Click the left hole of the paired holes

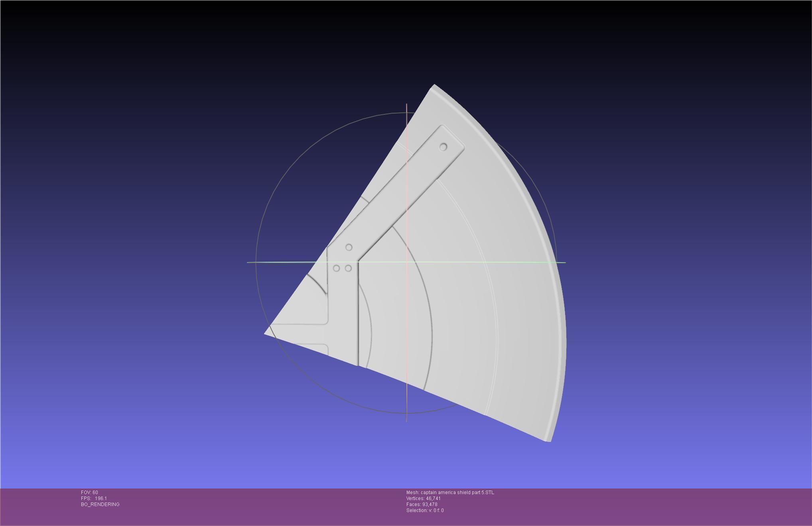coord(336,268)
